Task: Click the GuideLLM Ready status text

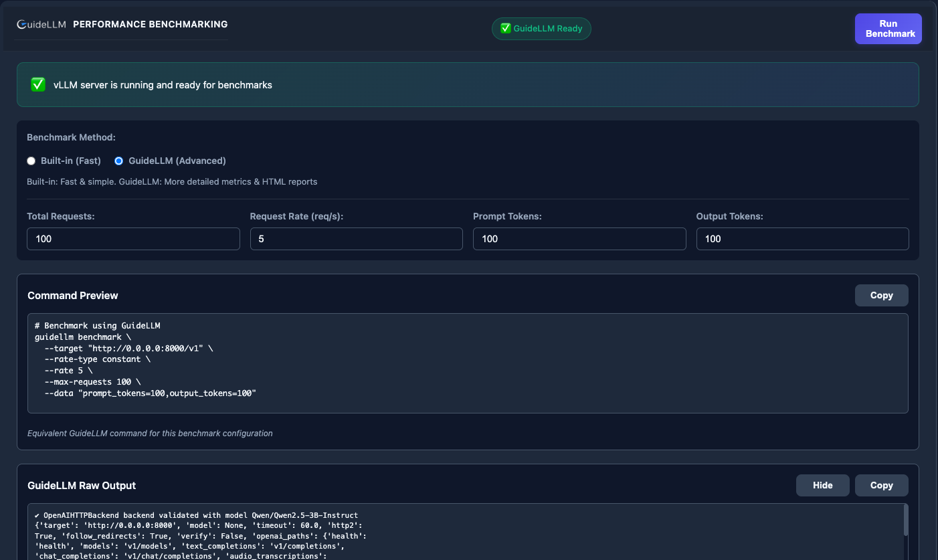Action: (x=548, y=29)
